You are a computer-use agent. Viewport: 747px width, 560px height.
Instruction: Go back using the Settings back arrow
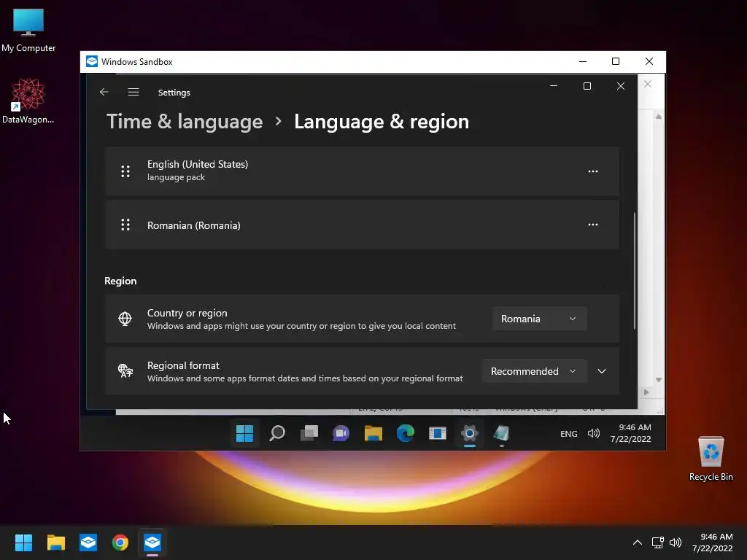(x=104, y=92)
